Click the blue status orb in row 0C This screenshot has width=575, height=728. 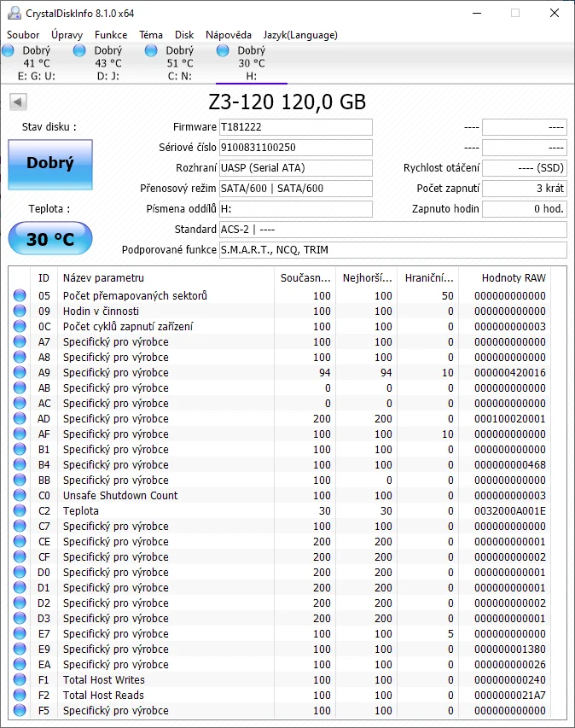20,326
